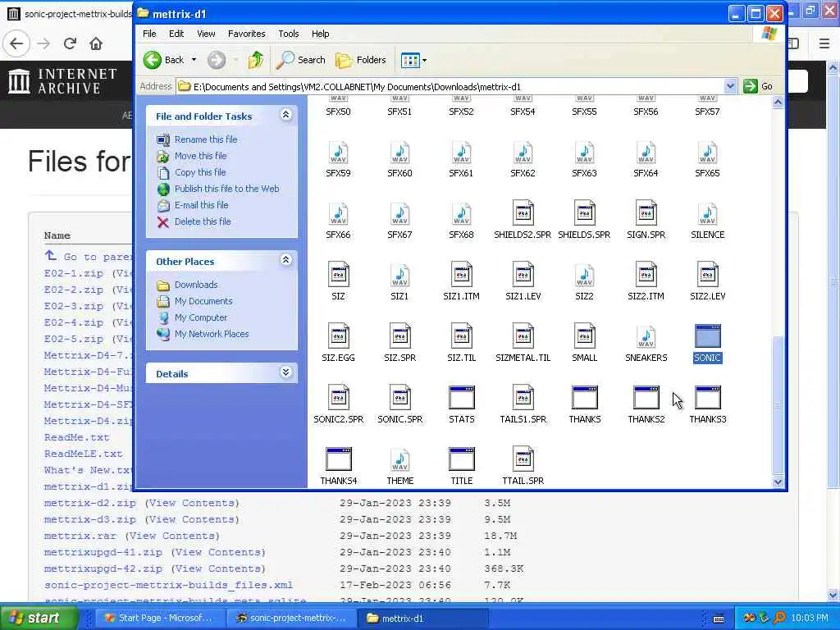Collapse the File and Folder Tasks panel

[285, 115]
